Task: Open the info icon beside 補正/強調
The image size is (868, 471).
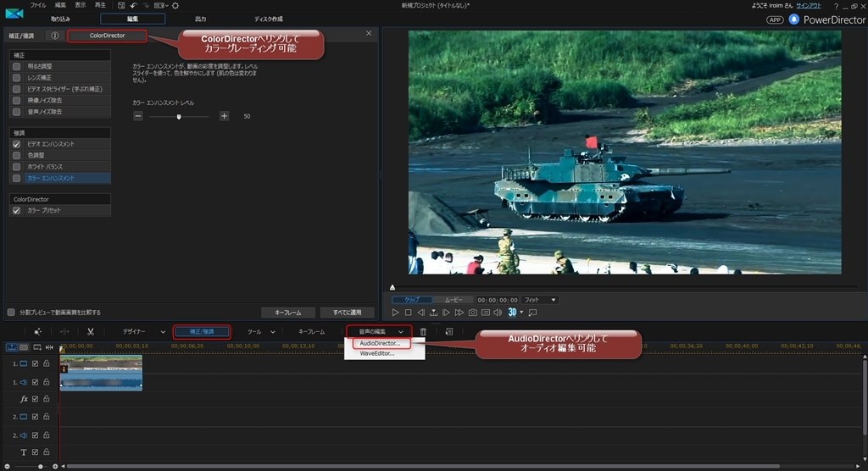Action: tap(54, 36)
